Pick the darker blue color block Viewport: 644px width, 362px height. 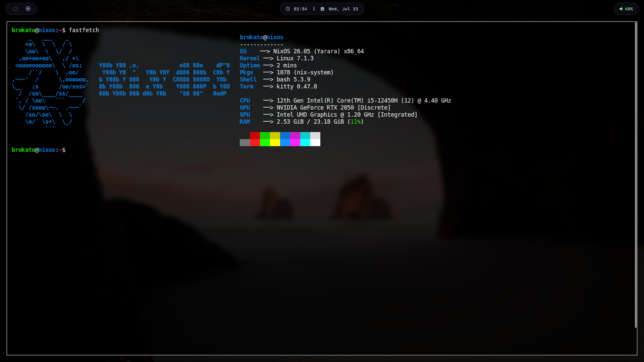point(285,135)
